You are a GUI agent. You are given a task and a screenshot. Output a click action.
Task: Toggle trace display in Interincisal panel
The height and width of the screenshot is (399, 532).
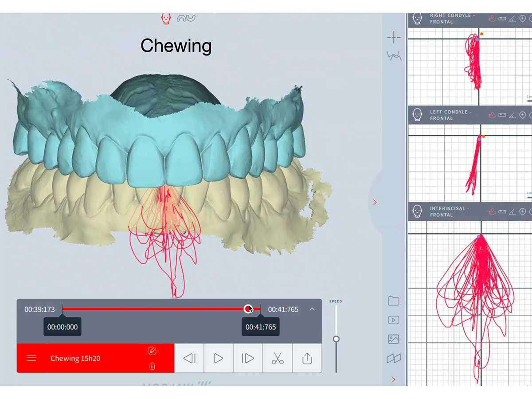(492, 211)
